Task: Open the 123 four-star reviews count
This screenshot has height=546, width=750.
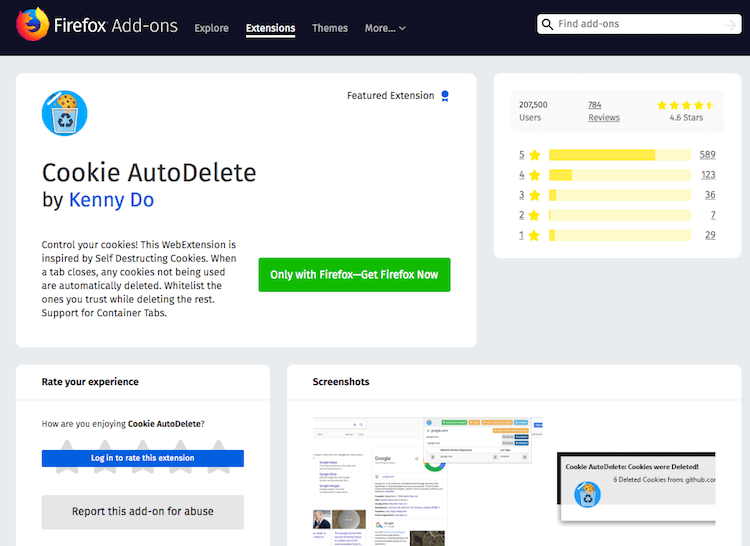Action: [x=708, y=175]
